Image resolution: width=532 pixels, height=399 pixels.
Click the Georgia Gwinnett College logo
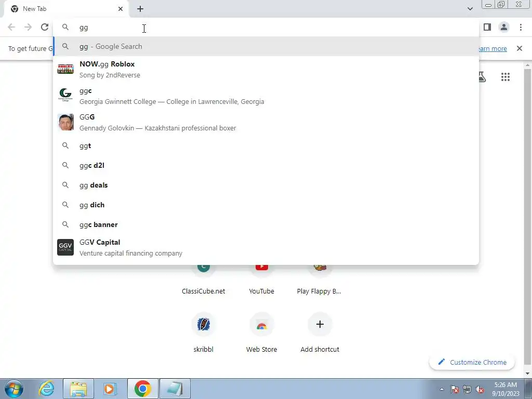pos(65,95)
